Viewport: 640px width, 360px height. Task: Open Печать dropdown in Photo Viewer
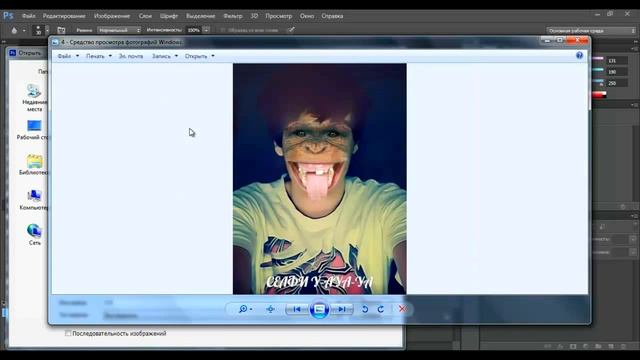pyautogui.click(x=99, y=56)
